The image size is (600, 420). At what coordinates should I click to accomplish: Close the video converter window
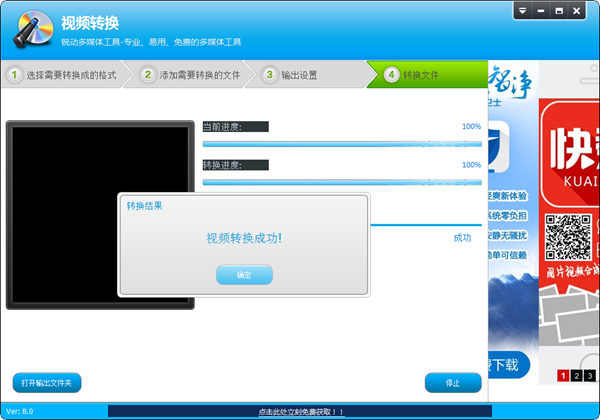click(x=577, y=11)
